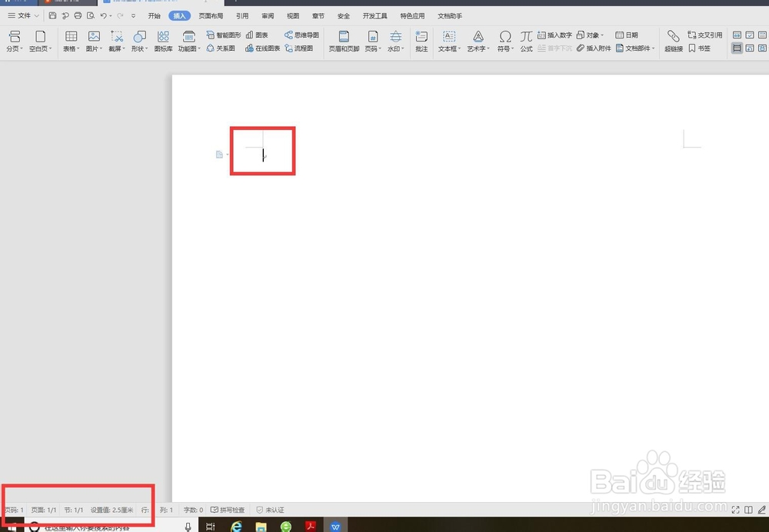Insert a table with 表格 icon
Screen dimensions: 769x532
[x=71, y=41]
